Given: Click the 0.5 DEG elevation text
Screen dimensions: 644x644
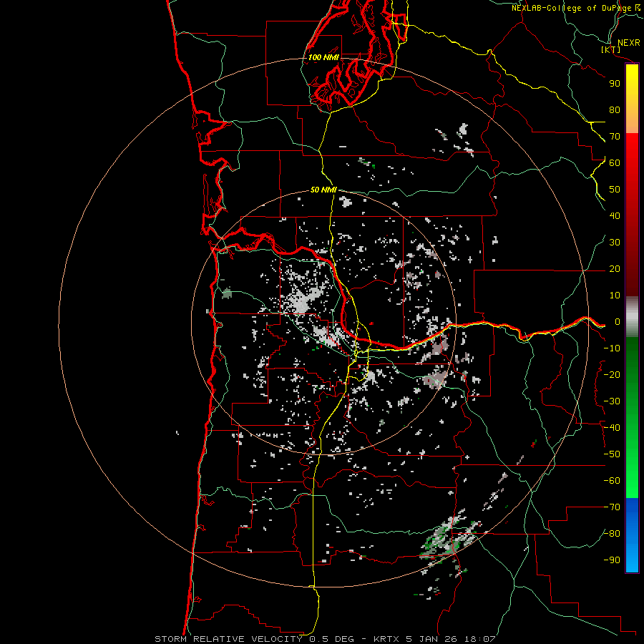Looking at the screenshot, I should (x=331, y=639).
